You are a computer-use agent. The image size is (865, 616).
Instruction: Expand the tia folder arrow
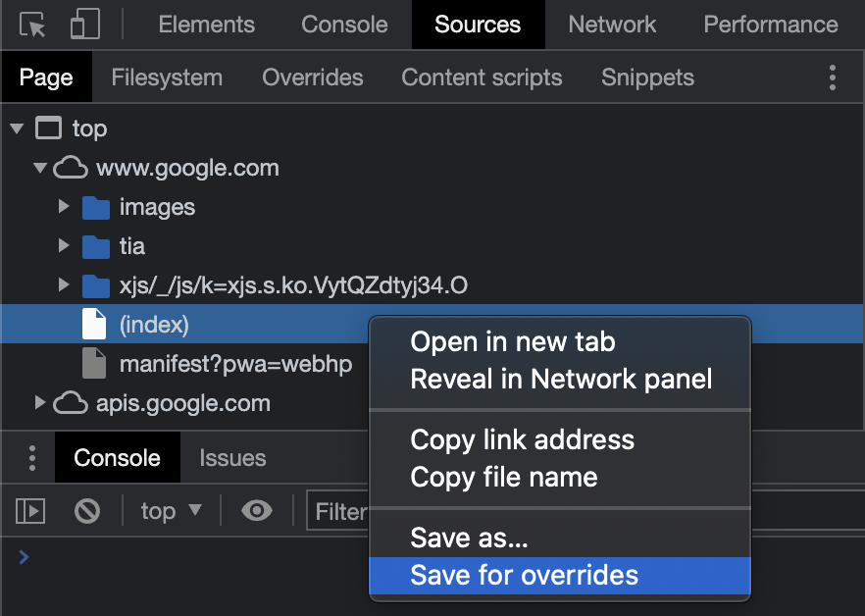coord(64,245)
